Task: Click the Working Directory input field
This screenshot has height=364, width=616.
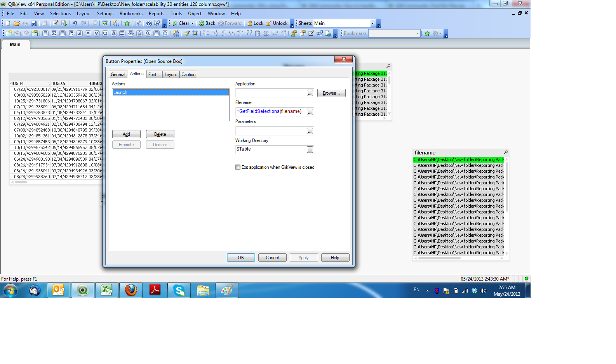Action: [x=271, y=149]
